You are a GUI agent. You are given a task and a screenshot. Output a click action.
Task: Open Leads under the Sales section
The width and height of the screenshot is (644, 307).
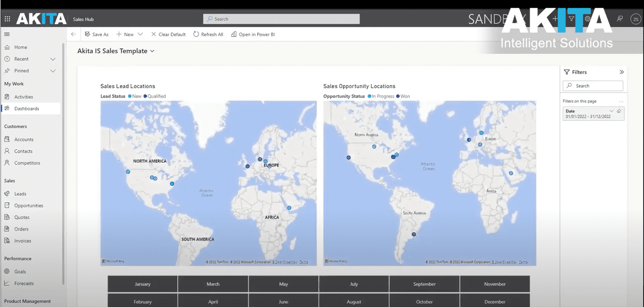click(x=20, y=193)
